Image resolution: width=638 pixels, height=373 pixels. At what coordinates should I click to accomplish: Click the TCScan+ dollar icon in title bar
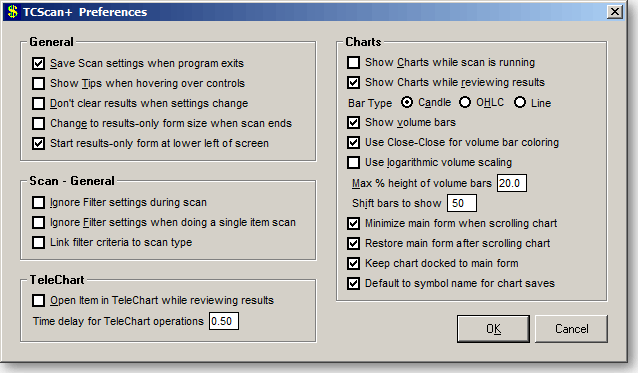12,12
